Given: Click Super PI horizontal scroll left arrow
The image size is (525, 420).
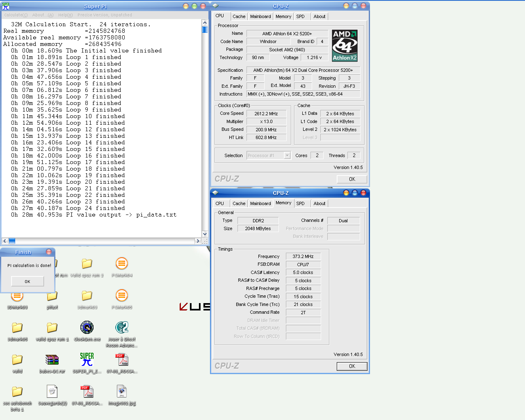Looking at the screenshot, I should coord(5,241).
